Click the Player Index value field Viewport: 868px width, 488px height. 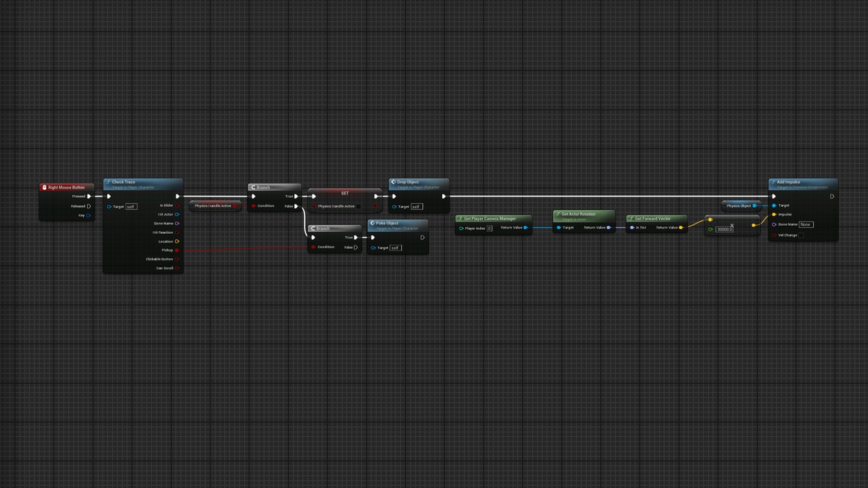pyautogui.click(x=489, y=228)
